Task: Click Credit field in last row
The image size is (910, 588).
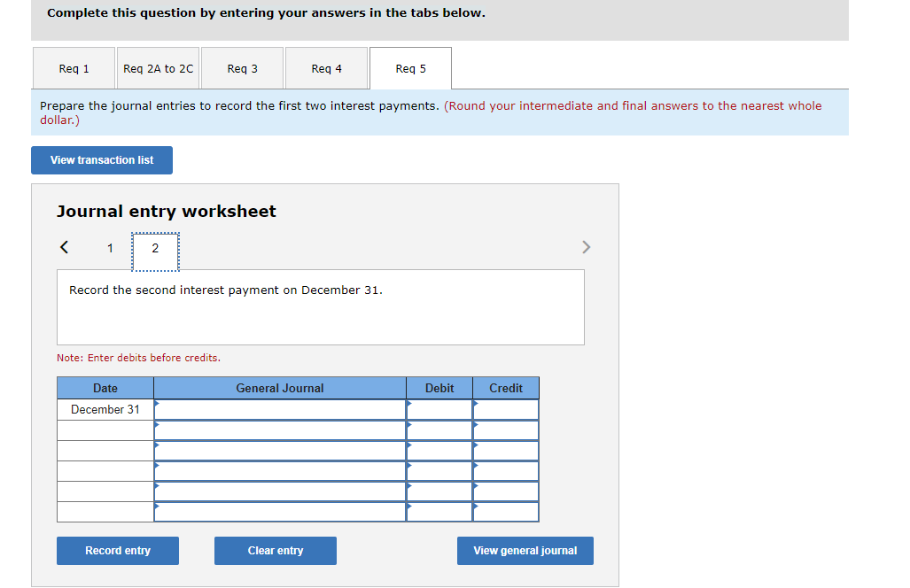Action: pos(506,512)
